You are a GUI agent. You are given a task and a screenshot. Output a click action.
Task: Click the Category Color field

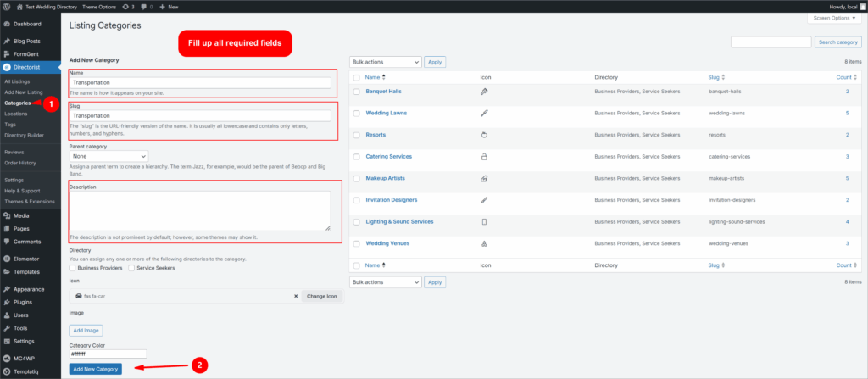pos(108,354)
